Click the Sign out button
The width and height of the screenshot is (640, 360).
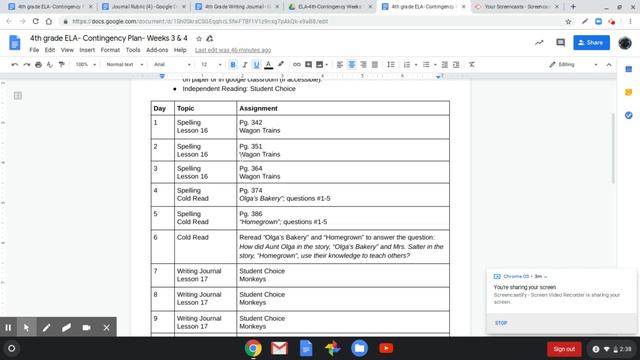(x=564, y=349)
